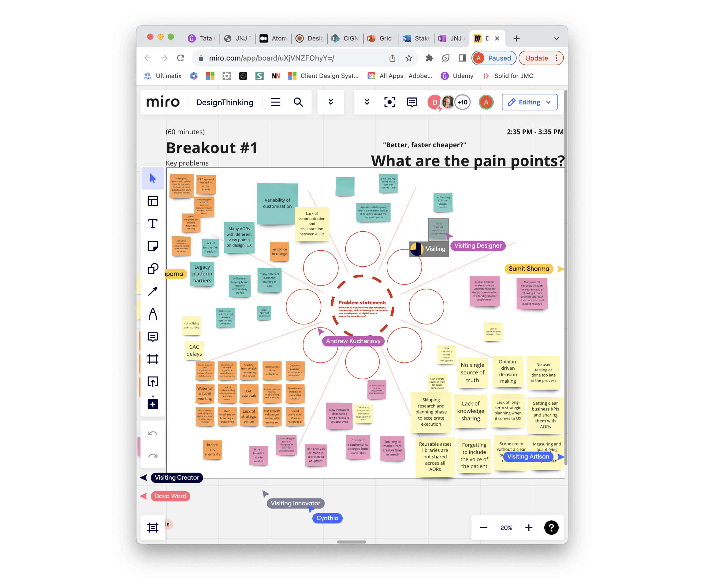This screenshot has width=704, height=588.
Task: Open the Ultimatix bookmark
Action: pyautogui.click(x=162, y=76)
